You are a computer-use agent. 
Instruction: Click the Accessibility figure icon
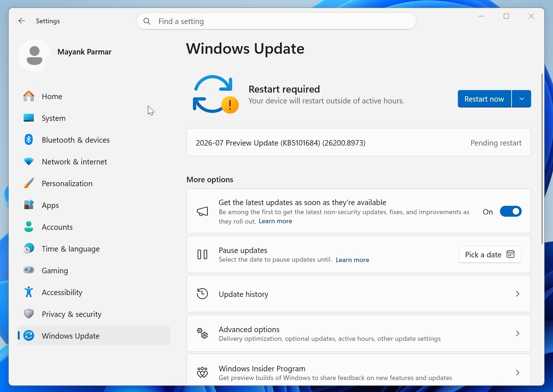[29, 292]
